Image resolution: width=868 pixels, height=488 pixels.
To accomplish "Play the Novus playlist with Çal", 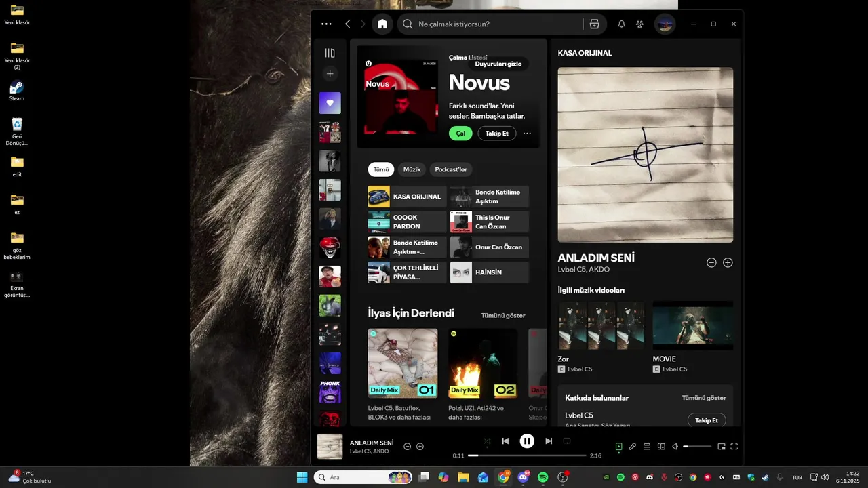I will point(460,134).
